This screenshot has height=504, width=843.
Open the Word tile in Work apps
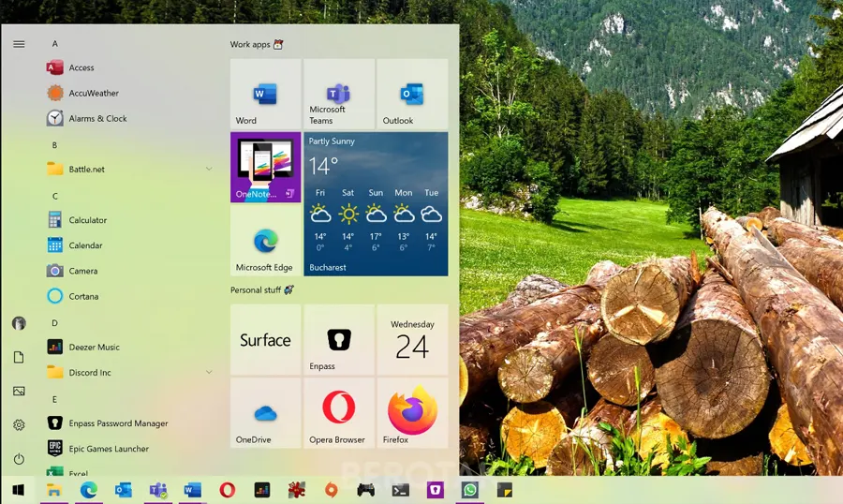point(266,94)
